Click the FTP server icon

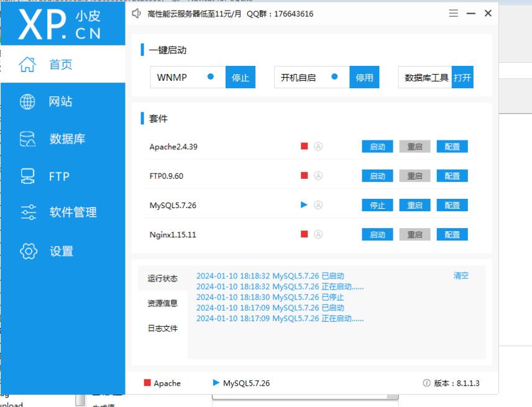pos(27,176)
